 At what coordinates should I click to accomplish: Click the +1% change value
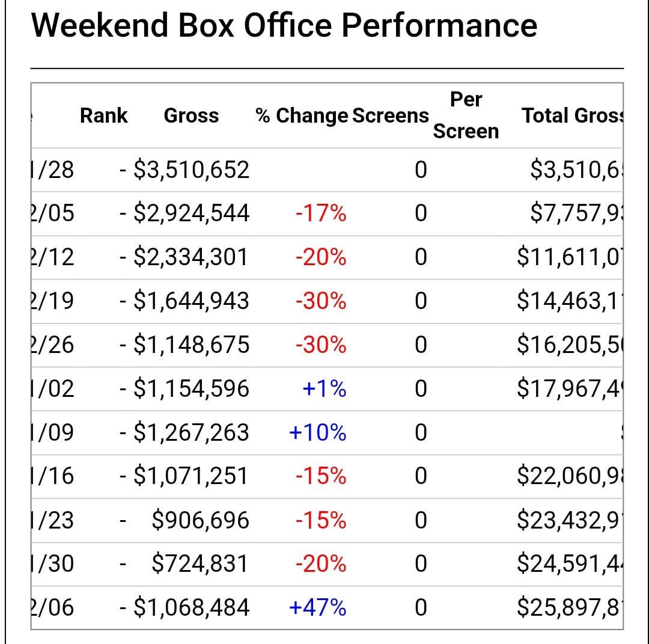point(324,388)
